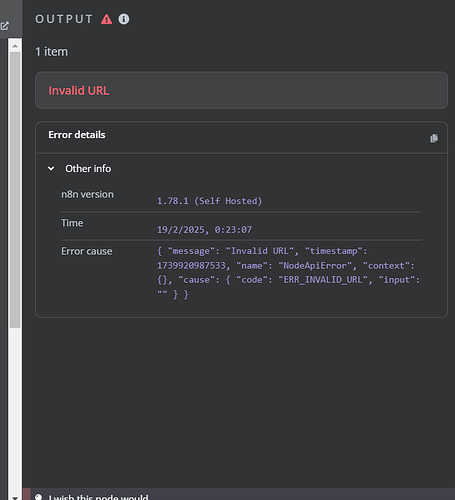Copy error details with clipboard icon
The height and width of the screenshot is (500, 455).
pos(434,138)
